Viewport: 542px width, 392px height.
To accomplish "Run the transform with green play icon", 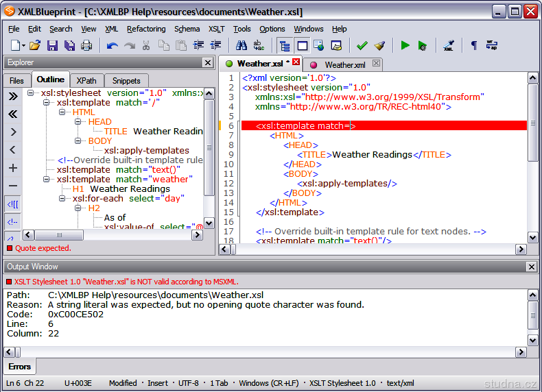I will click(405, 46).
